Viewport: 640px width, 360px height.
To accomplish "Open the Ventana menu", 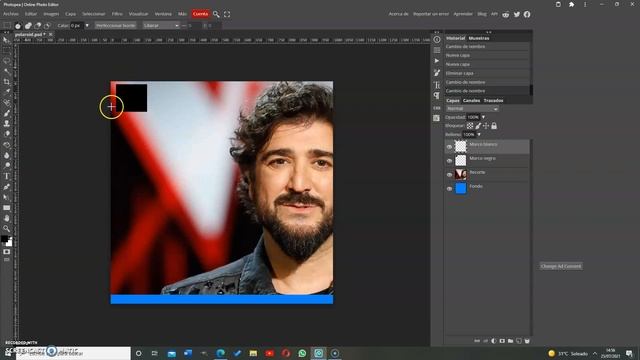I will pyautogui.click(x=163, y=14).
